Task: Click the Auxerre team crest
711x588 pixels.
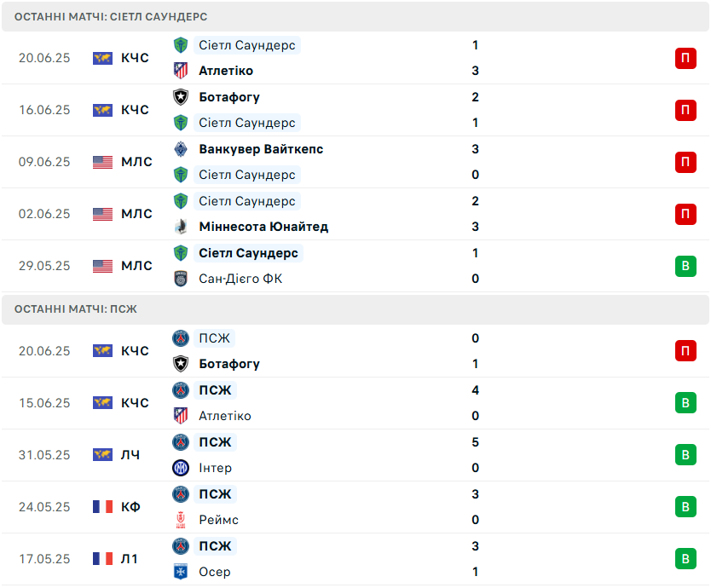Action: [x=181, y=572]
